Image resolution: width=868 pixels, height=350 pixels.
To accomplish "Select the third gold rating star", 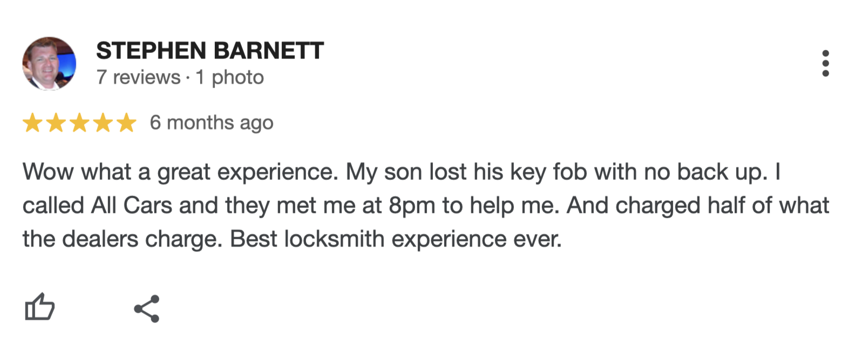I will point(79,123).
